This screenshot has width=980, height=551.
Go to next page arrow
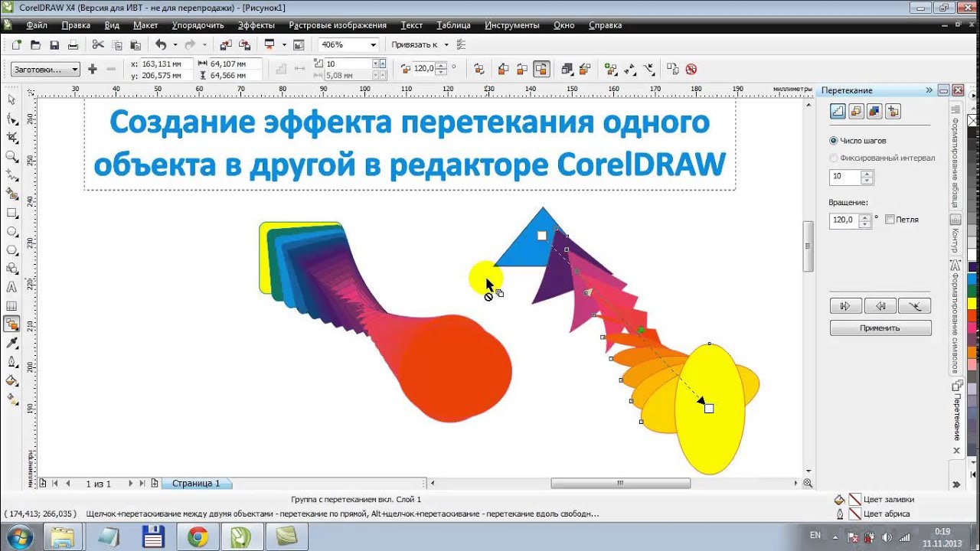[131, 484]
